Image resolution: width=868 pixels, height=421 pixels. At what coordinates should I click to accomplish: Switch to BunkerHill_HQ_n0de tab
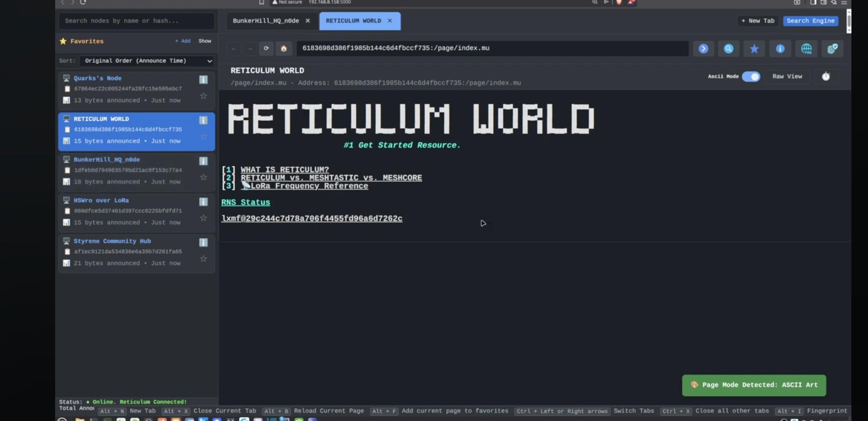[266, 21]
